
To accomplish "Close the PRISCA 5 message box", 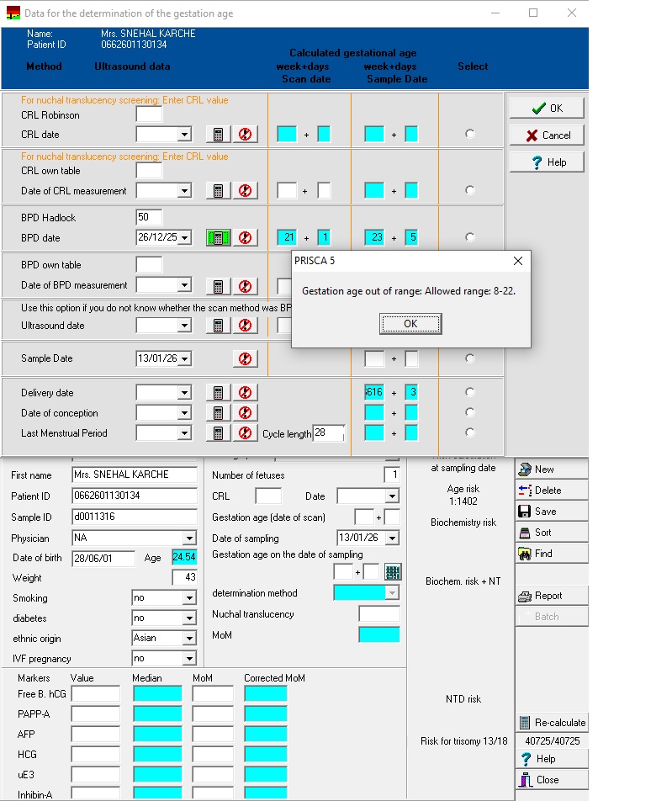I will pos(517,261).
